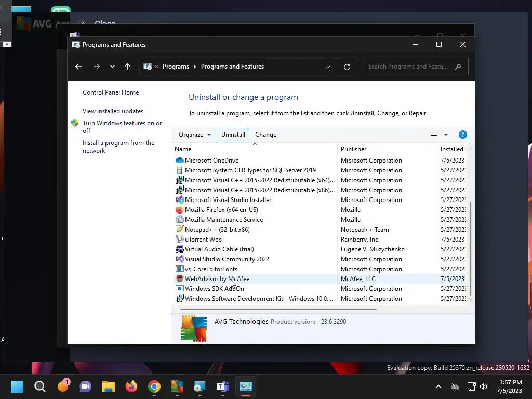The width and height of the screenshot is (532, 399).
Task: Click the search magnifier in the search box
Action: [x=458, y=66]
